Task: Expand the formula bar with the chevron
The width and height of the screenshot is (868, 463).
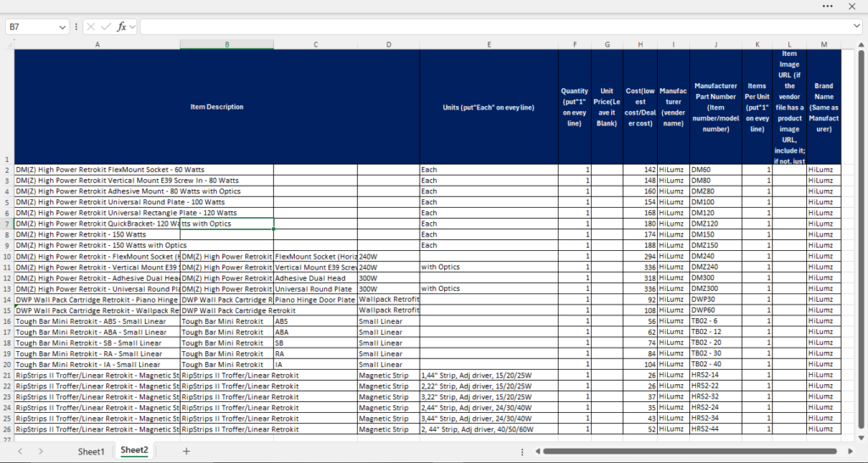Action: point(857,26)
